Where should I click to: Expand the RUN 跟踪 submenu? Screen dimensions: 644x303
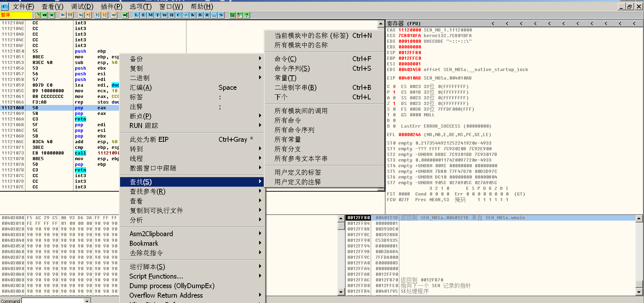point(192,126)
